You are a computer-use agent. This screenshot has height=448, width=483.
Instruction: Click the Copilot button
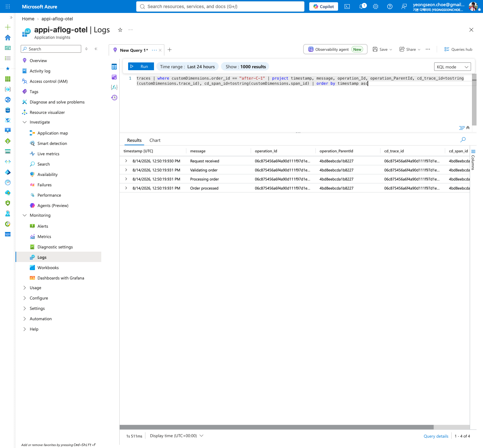point(324,6)
